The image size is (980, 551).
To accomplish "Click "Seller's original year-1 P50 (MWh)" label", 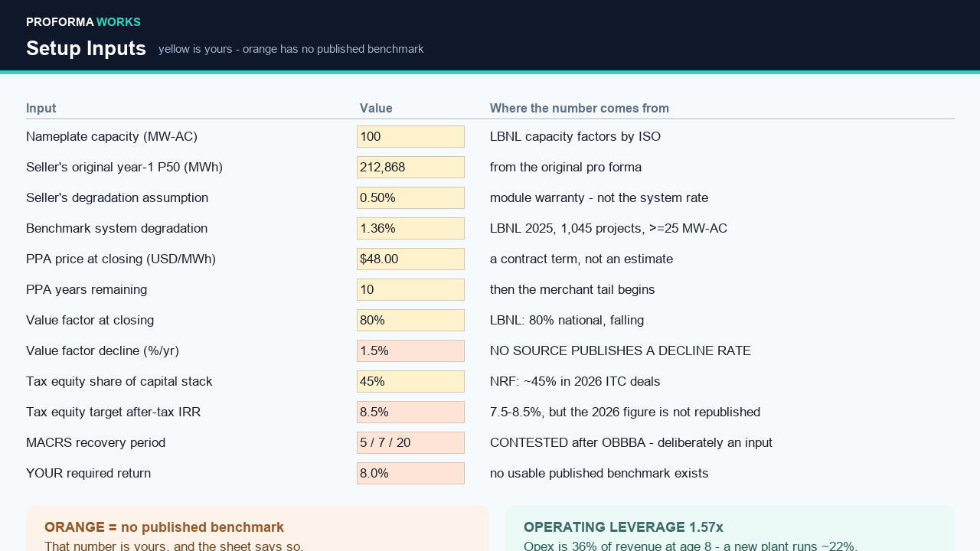I will pos(124,167).
